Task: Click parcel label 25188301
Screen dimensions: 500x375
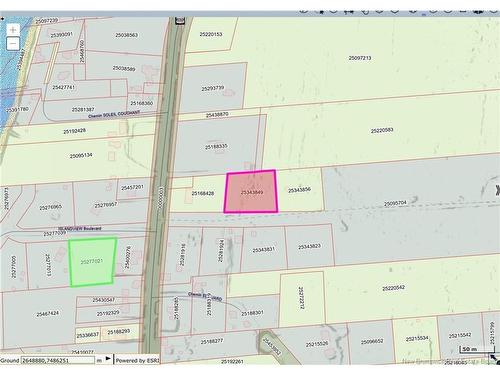Action: [252, 313]
